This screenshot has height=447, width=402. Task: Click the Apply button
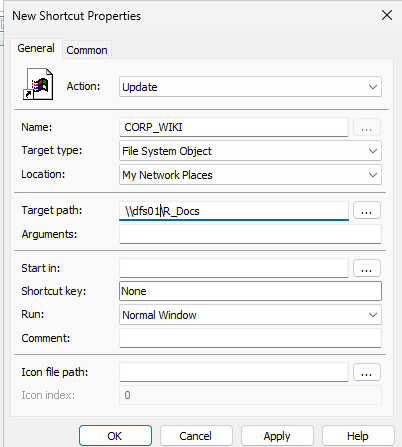point(277,436)
